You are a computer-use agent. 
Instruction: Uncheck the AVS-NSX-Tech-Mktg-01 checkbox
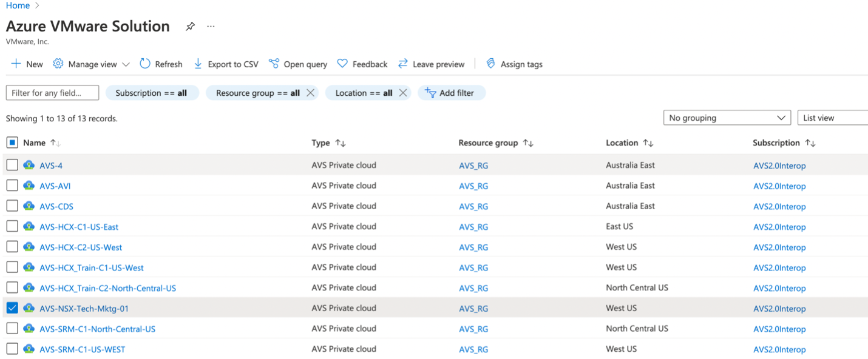coord(12,308)
